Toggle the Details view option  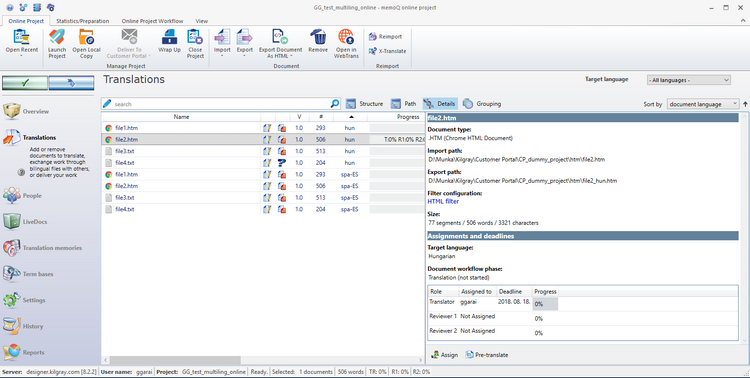click(x=440, y=103)
